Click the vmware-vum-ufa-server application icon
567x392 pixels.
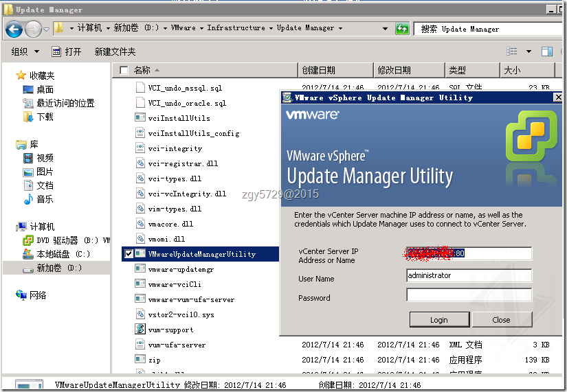tap(140, 299)
